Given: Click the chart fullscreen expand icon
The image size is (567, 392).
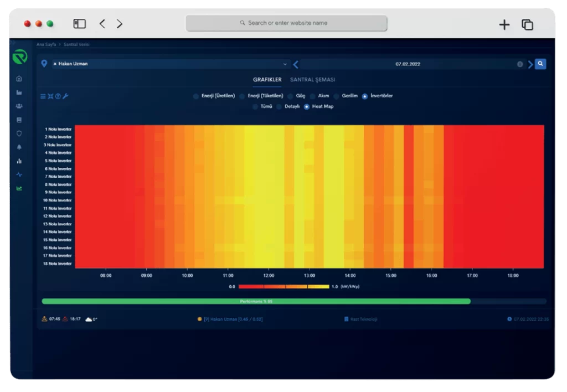Looking at the screenshot, I should point(50,96).
